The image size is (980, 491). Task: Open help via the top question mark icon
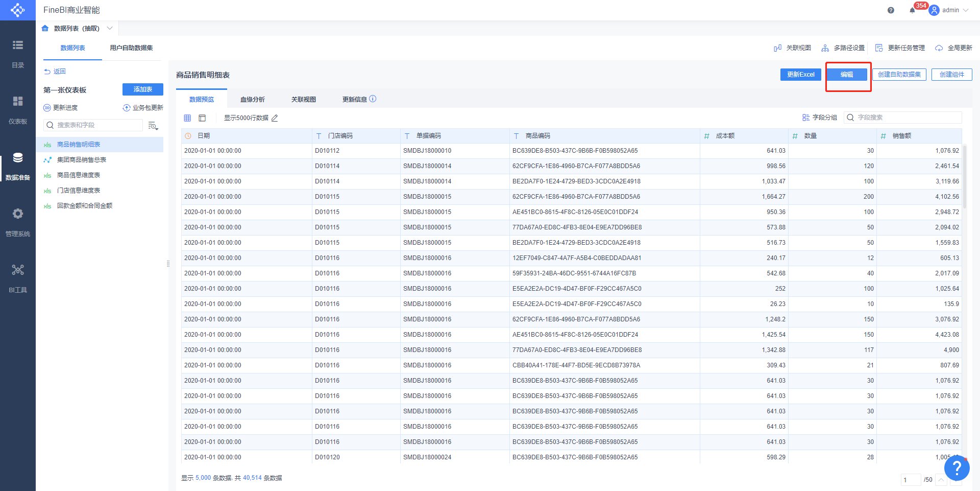(x=891, y=10)
